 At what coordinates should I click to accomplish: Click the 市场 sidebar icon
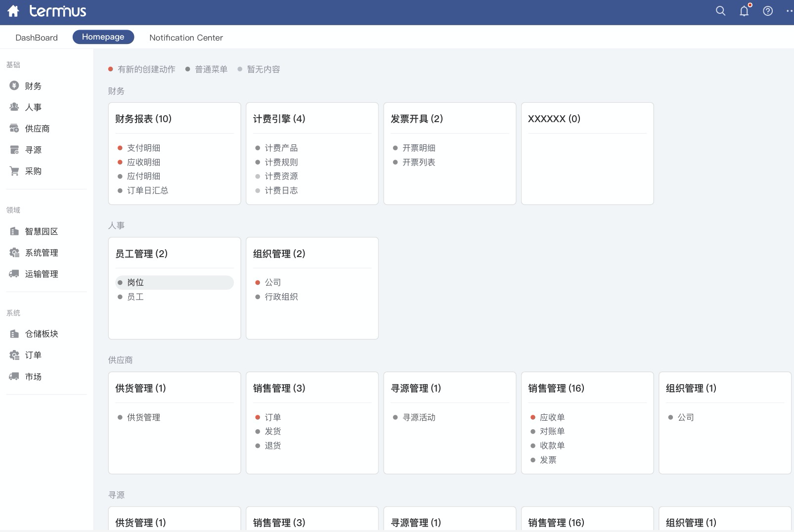14,376
